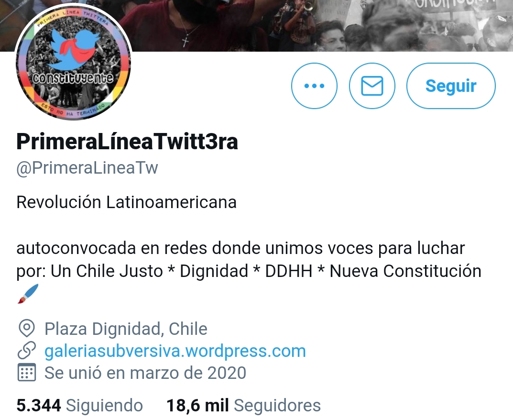Click Se unió en marzo de 2020
The width and height of the screenshot is (513, 420).
[x=145, y=373]
